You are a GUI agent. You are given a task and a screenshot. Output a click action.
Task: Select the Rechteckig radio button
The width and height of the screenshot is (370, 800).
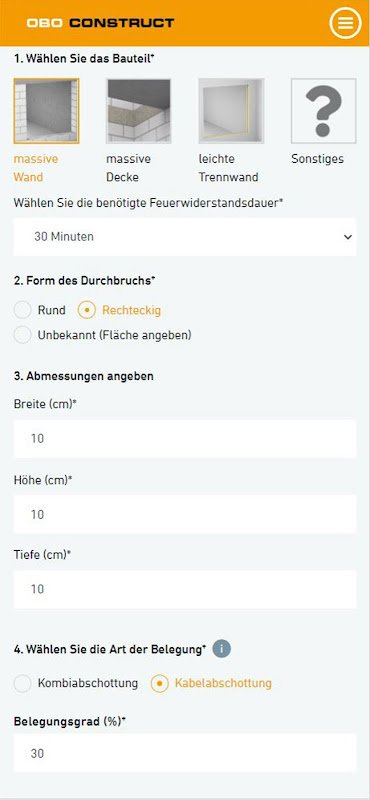click(x=86, y=310)
